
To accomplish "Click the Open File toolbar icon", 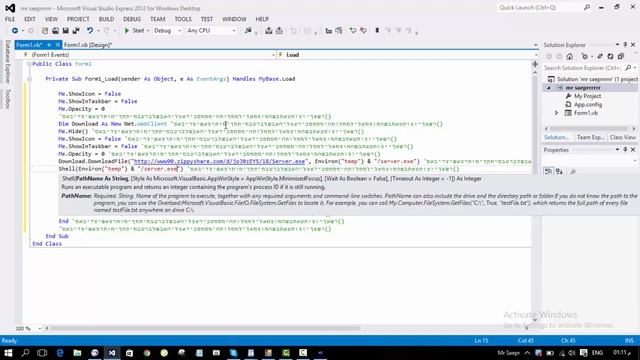I will (x=55, y=31).
